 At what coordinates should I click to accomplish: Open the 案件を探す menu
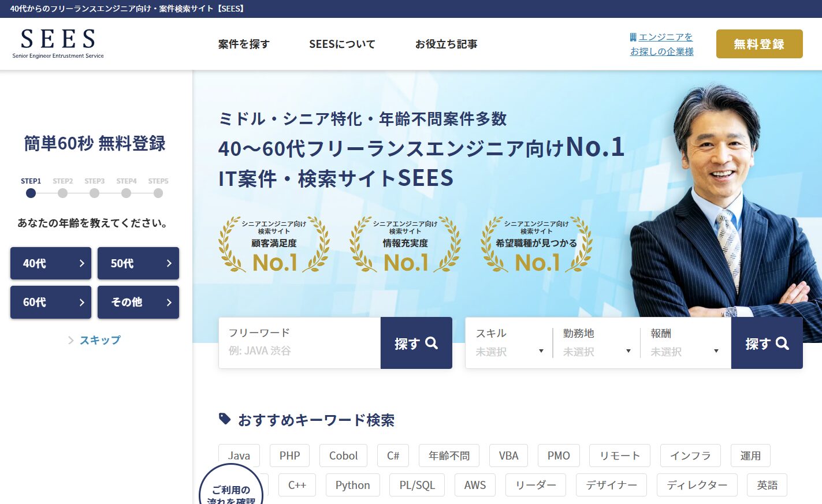pyautogui.click(x=244, y=44)
